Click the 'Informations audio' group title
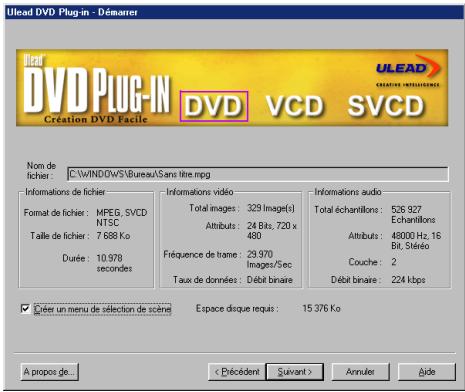This screenshot has width=465, height=392. (x=348, y=192)
